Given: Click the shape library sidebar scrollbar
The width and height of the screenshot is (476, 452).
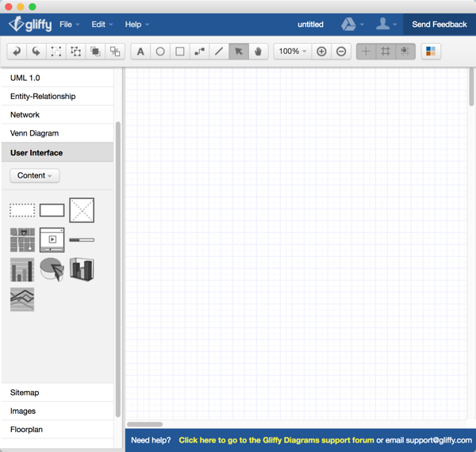Looking at the screenshot, I should (118, 270).
